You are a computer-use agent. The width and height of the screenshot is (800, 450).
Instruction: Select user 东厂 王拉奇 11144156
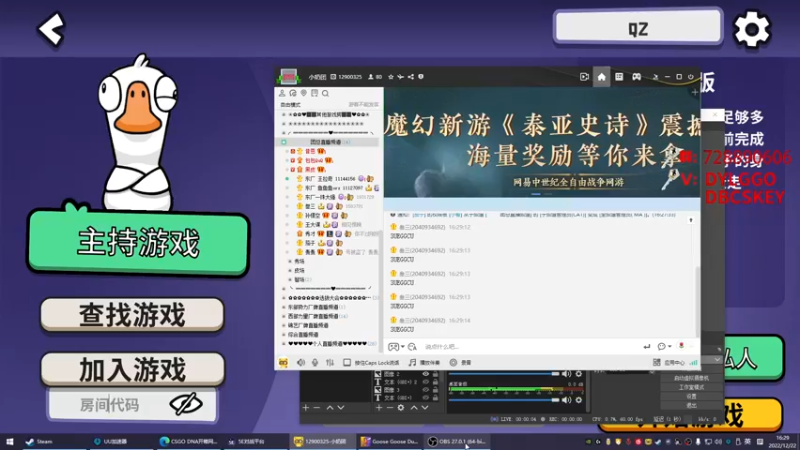330,179
